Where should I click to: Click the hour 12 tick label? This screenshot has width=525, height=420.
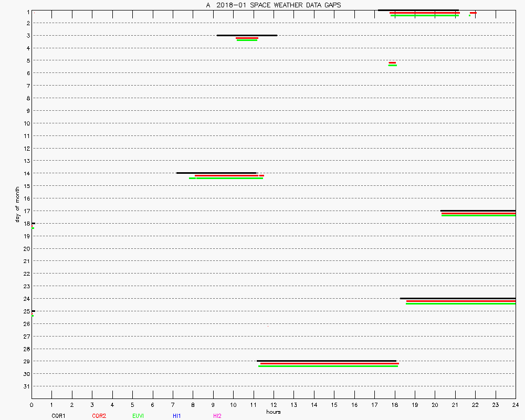pos(274,405)
